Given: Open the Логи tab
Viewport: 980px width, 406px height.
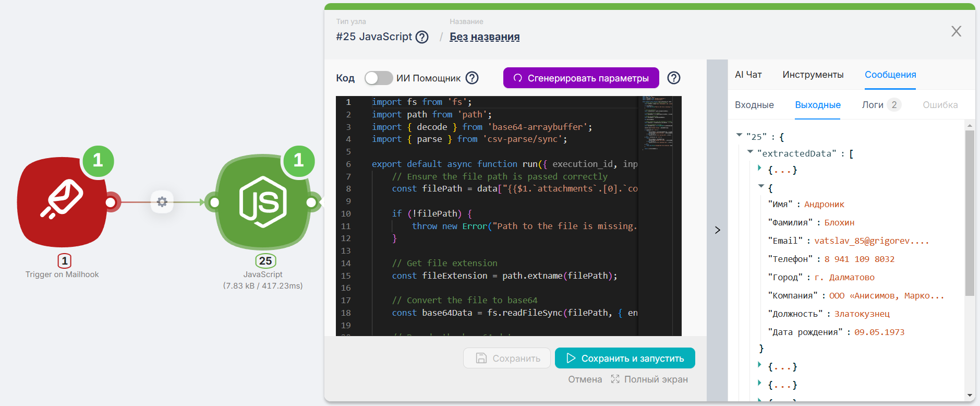Looking at the screenshot, I should 881,105.
